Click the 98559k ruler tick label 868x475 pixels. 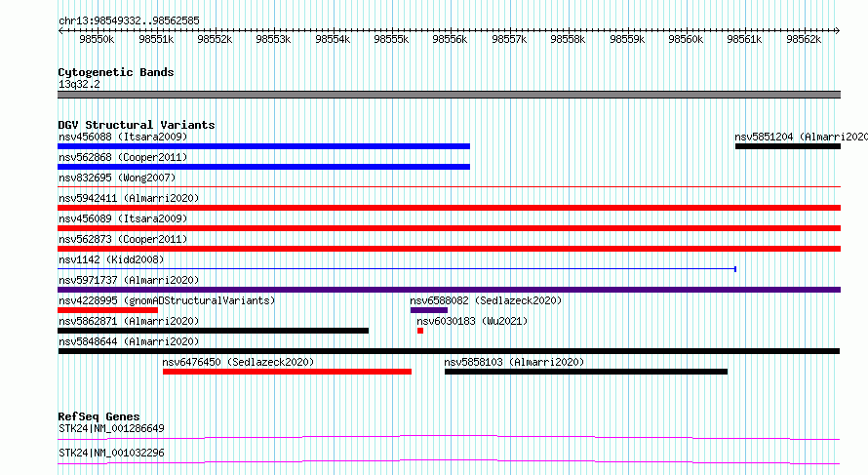[x=627, y=40]
